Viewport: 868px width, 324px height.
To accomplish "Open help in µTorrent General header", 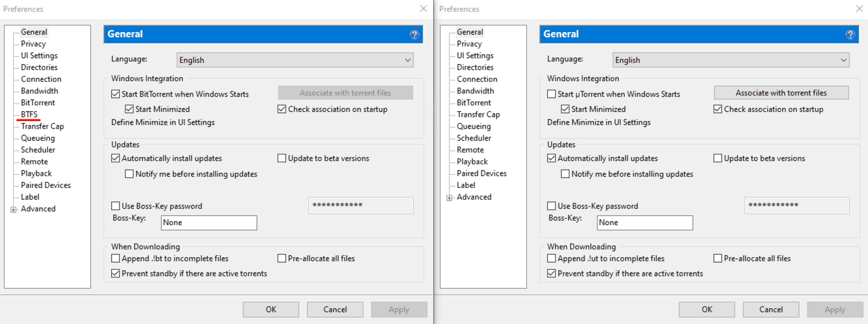I will [x=850, y=35].
